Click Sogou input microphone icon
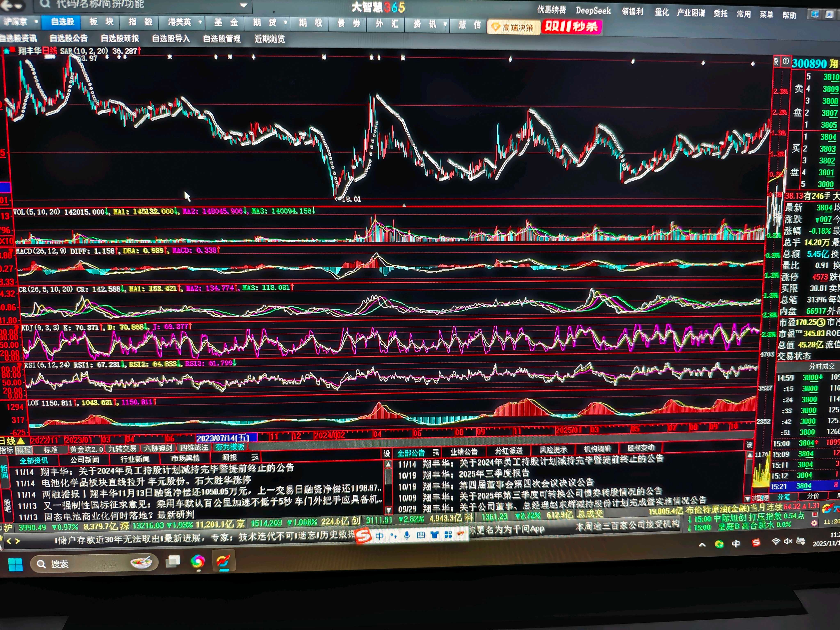The height and width of the screenshot is (630, 840). [x=407, y=535]
